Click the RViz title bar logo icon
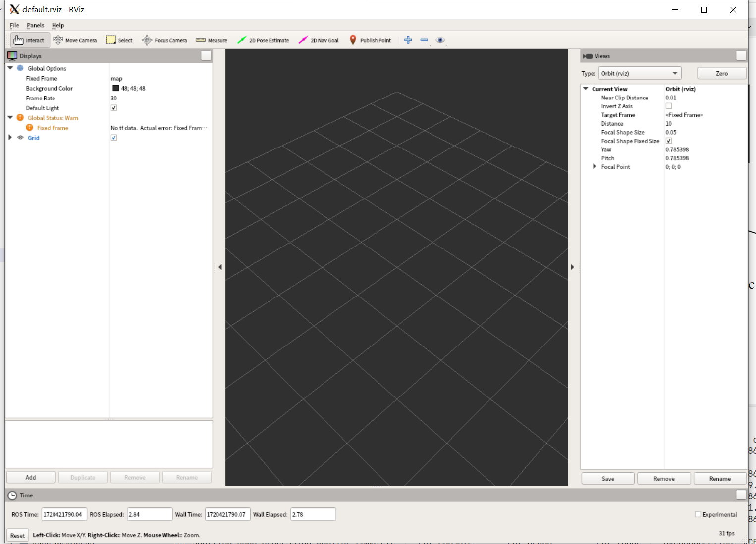Screen dimensions: 756x544 pos(15,9)
